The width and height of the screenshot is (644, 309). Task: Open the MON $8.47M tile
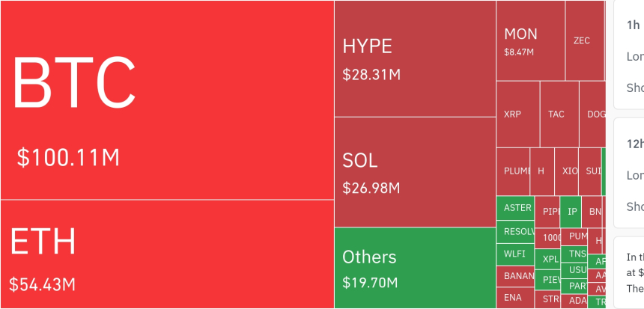[x=530, y=40]
